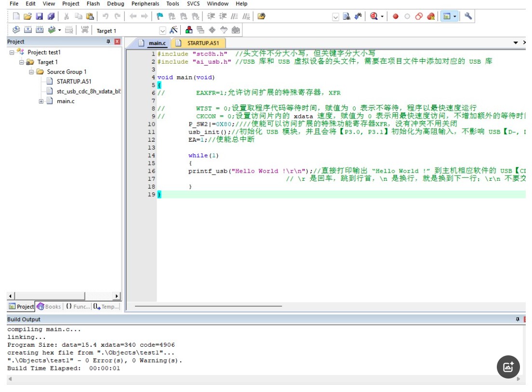Open the dropdown arrow beside the debug icon
The image size is (532, 392).
[383, 16]
